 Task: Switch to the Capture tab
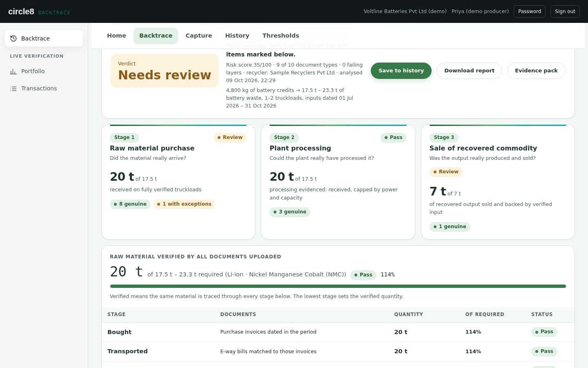pos(198,36)
